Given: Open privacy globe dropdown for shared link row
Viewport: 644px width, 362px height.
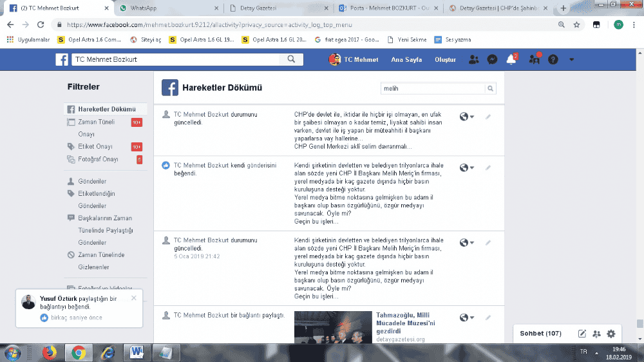Looking at the screenshot, I should coord(466,317).
